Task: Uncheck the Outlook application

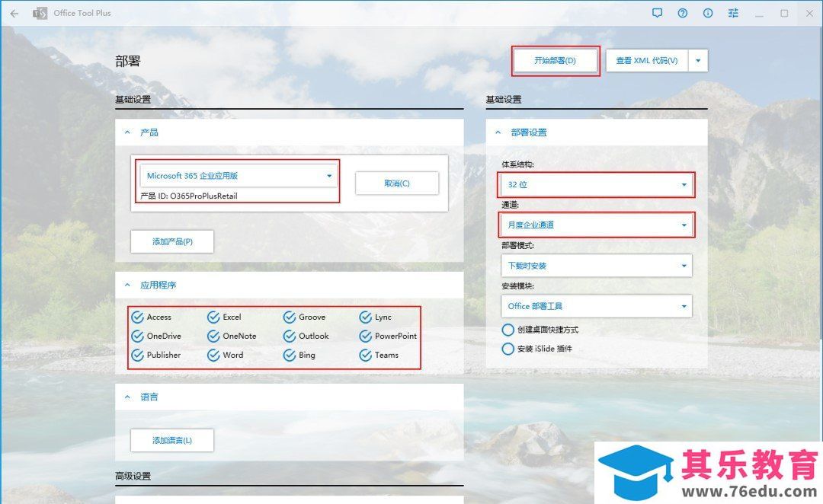Action: coord(290,337)
